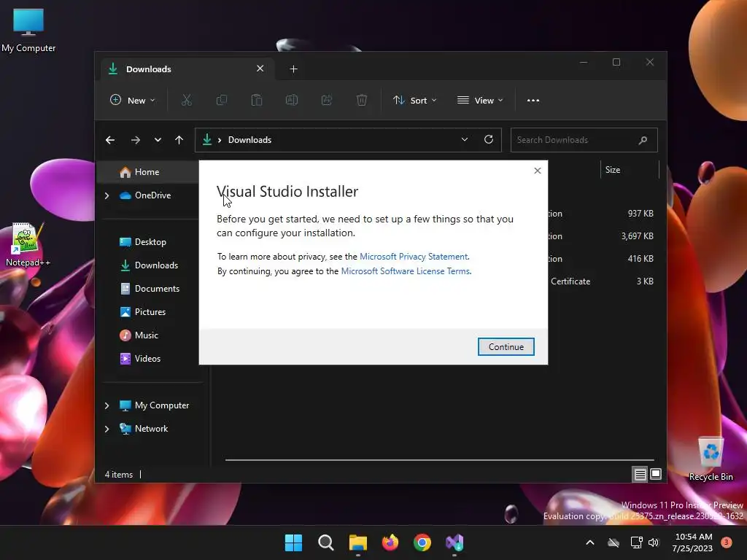Expand the OneDrive tree node

(x=107, y=195)
